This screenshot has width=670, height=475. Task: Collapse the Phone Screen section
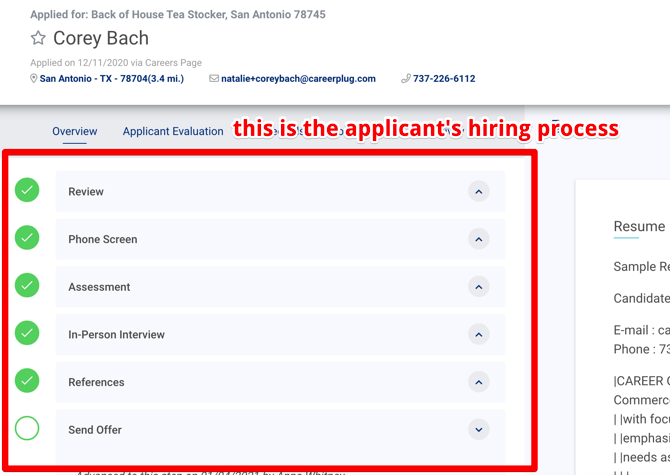pyautogui.click(x=478, y=239)
